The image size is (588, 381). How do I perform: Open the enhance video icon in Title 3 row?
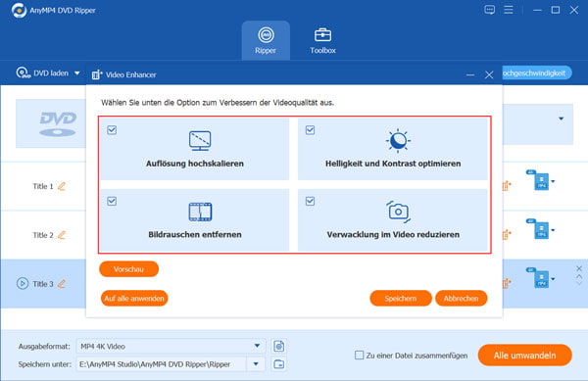pyautogui.click(x=507, y=284)
